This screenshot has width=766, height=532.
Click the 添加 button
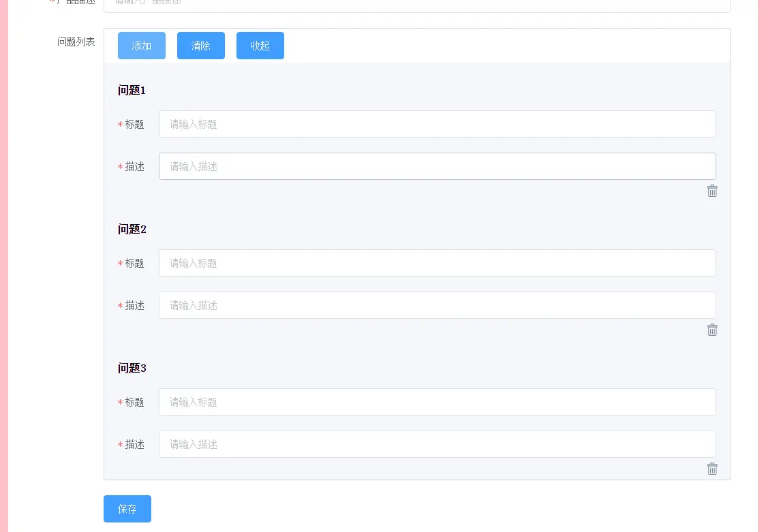click(142, 46)
